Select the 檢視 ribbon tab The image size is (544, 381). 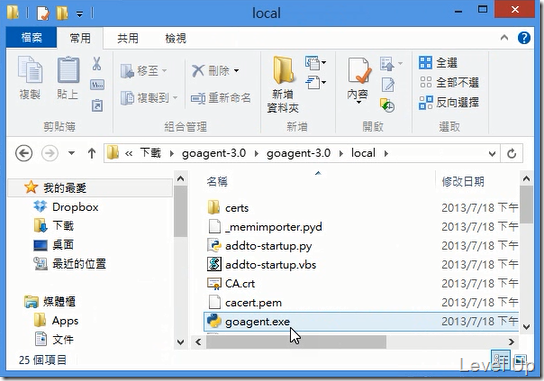point(176,38)
